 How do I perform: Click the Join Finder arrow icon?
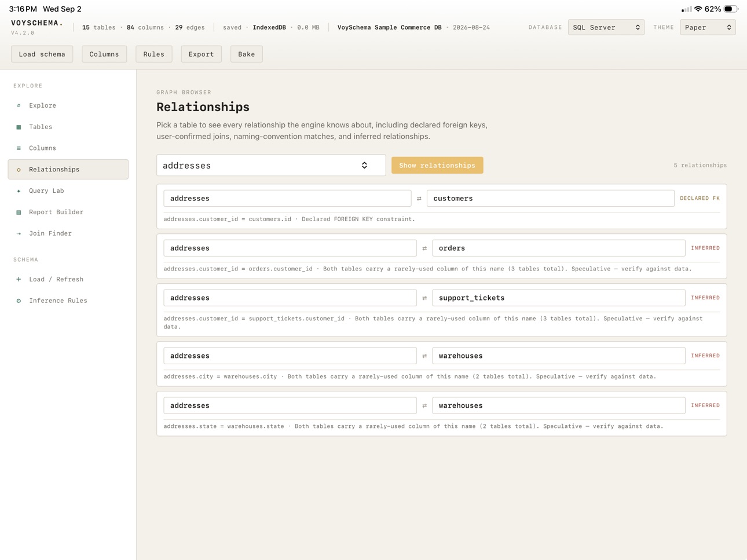(x=19, y=233)
